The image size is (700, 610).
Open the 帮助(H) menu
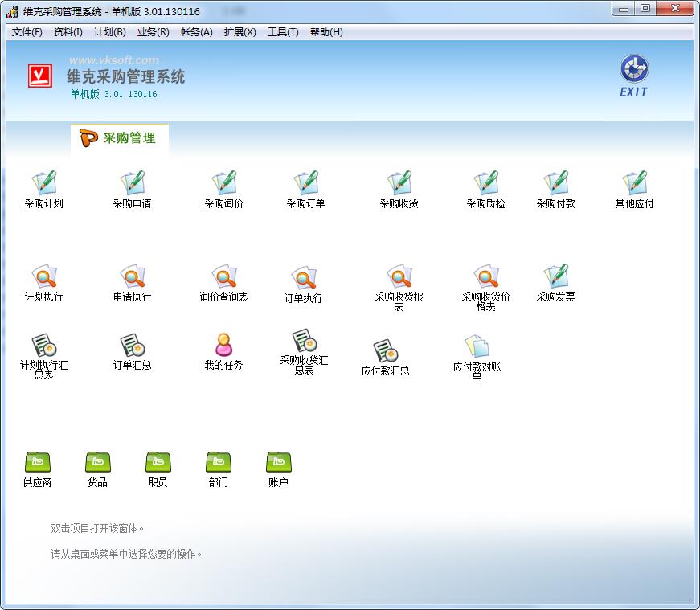tap(326, 32)
